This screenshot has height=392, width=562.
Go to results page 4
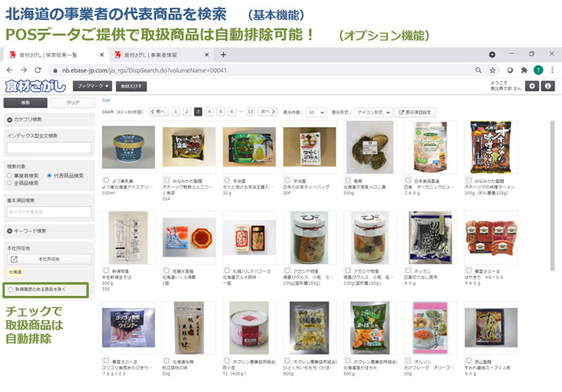(210, 112)
